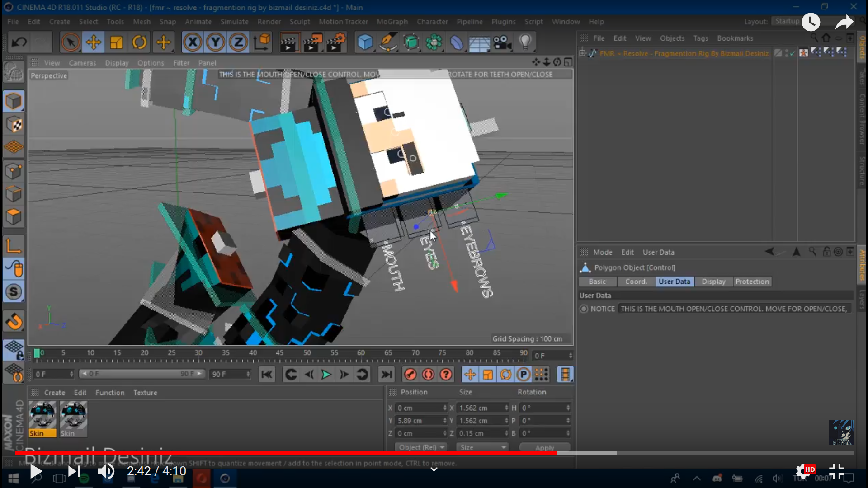Screen dimensions: 868x488
Task: Click Windows Start button on taskbar
Action: [x=14, y=479]
